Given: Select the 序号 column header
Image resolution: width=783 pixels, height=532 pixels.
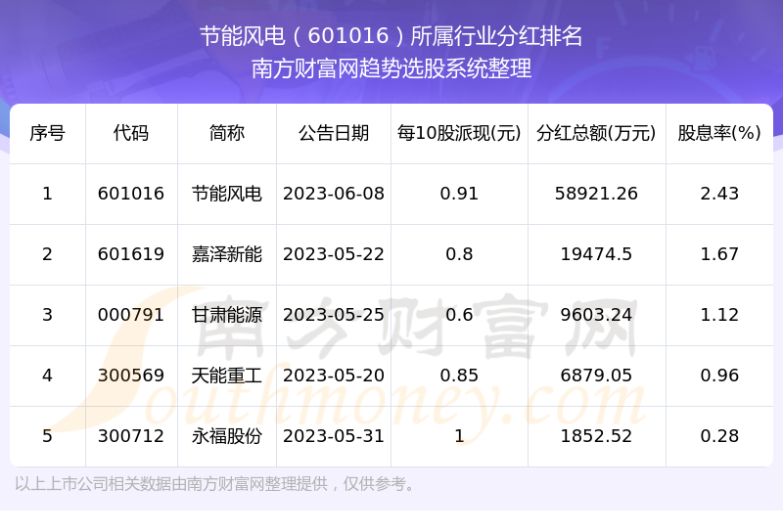Looking at the screenshot, I should click(x=47, y=133).
